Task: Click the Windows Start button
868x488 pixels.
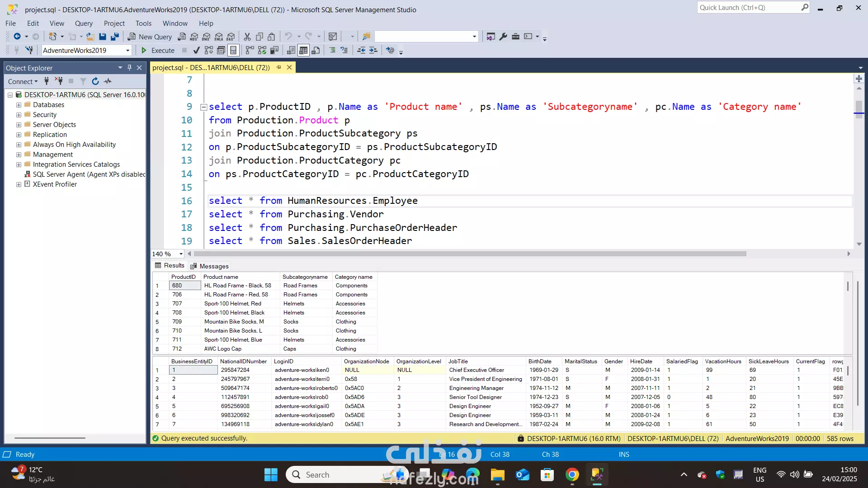Action: tap(271, 474)
